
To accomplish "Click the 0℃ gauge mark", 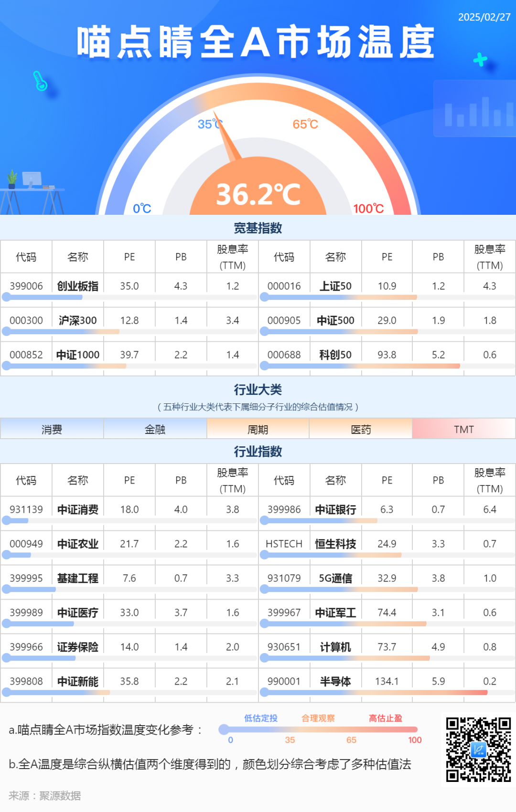I will [x=142, y=209].
